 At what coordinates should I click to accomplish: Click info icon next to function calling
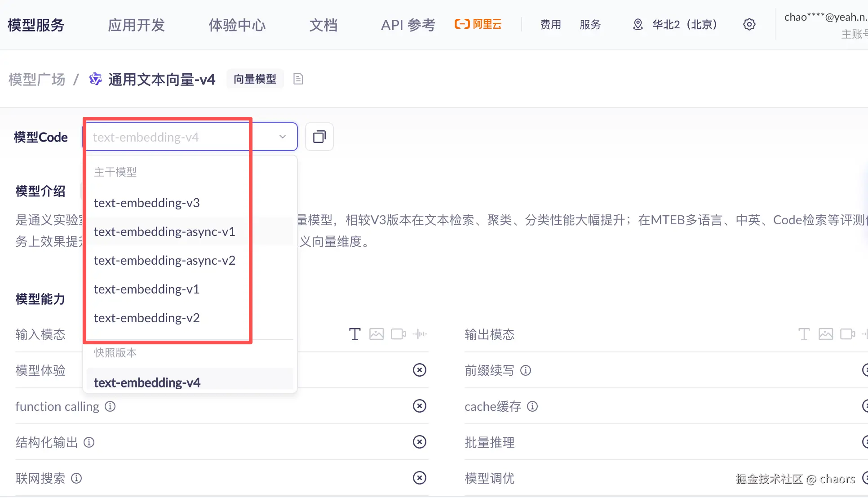click(110, 406)
